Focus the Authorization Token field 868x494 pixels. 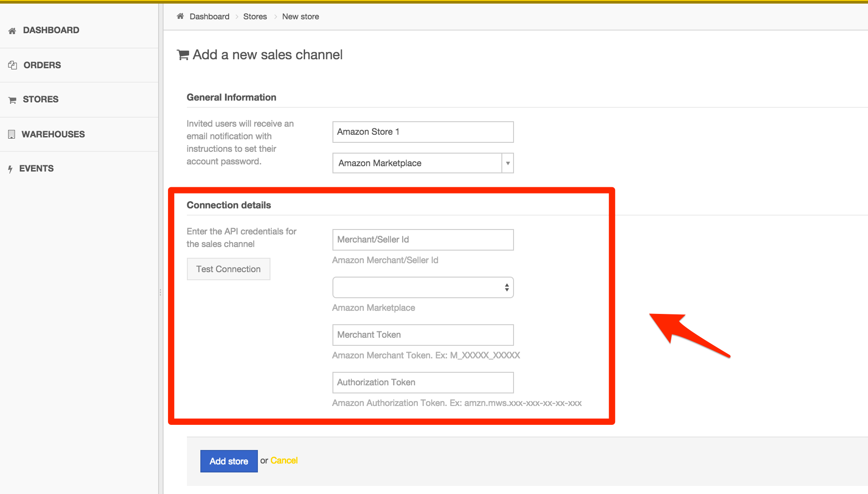coord(423,383)
